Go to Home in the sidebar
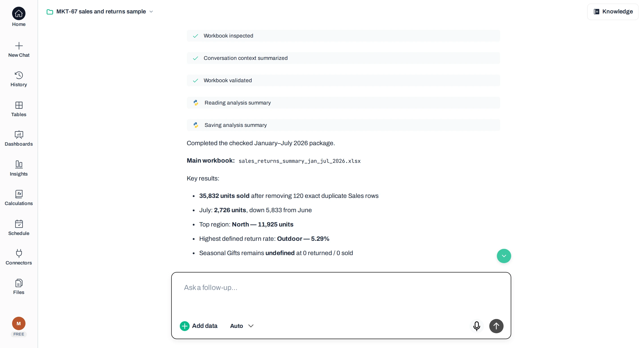 pos(19,17)
